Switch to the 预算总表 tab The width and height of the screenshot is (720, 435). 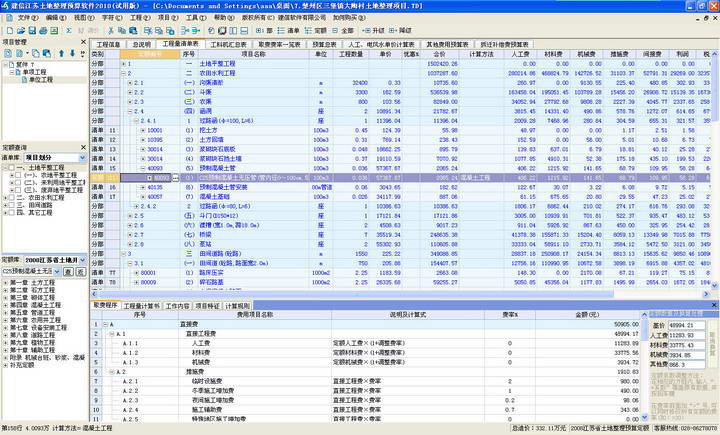[x=324, y=45]
